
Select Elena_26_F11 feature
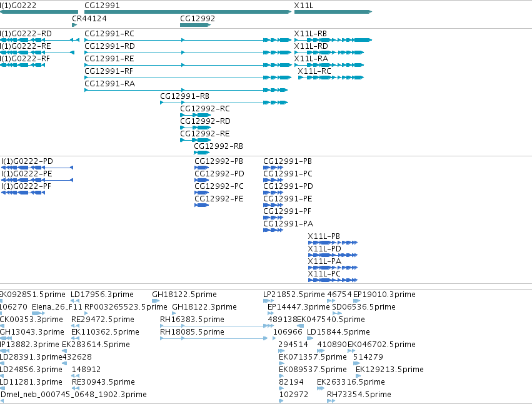click(x=38, y=313)
